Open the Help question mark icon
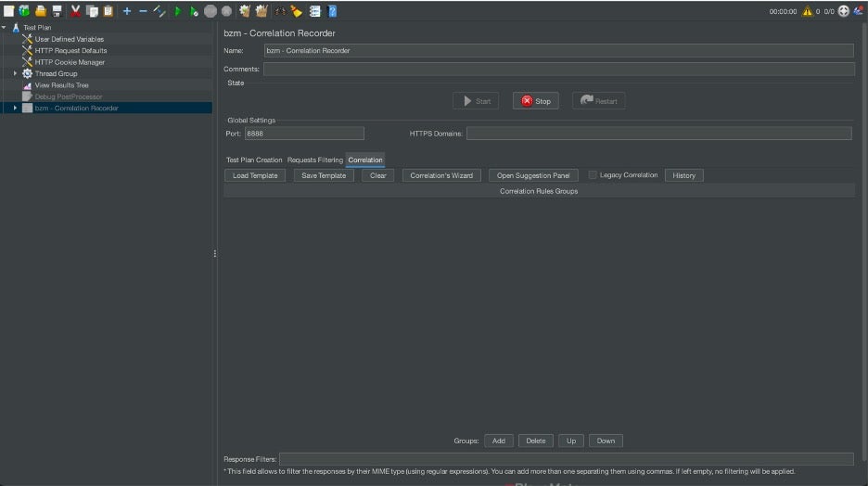 click(x=332, y=11)
